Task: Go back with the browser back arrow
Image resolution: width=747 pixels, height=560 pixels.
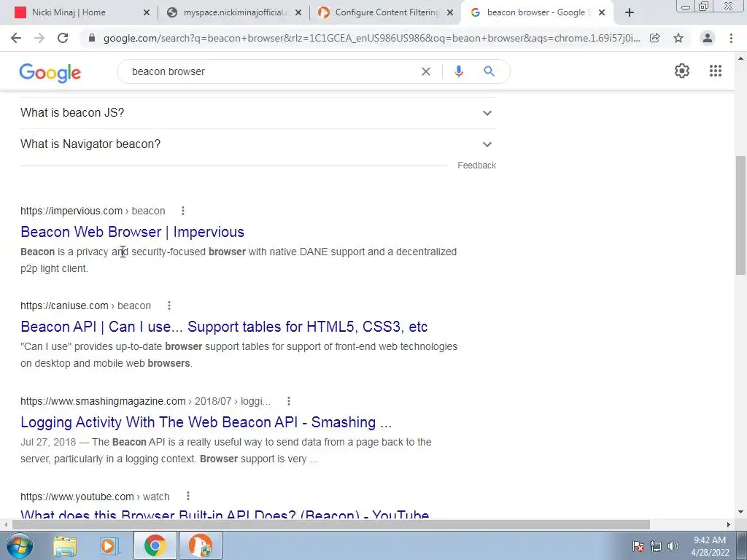Action: [16, 38]
